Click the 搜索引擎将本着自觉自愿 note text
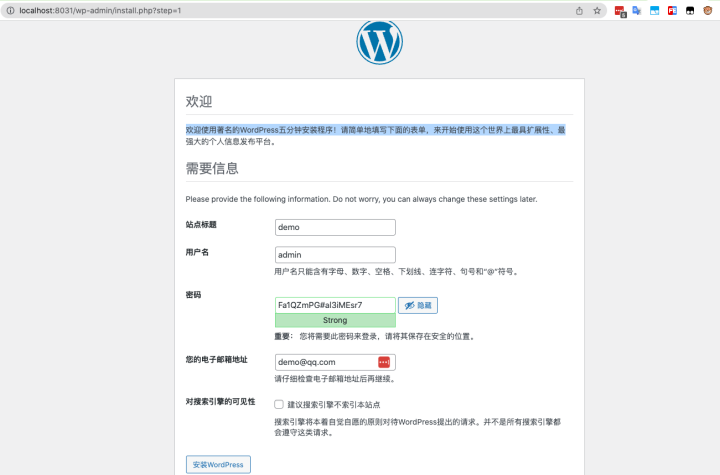Viewport: 720px width, 475px height. coord(418,427)
